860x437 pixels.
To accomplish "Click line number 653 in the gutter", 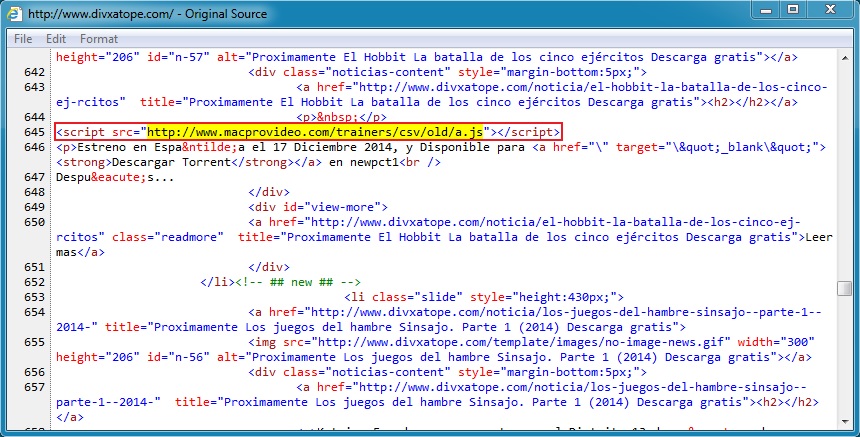I will (34, 297).
